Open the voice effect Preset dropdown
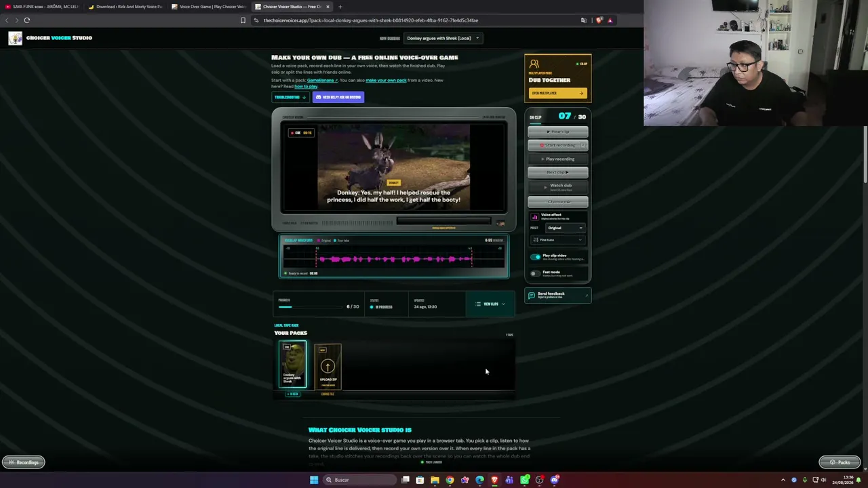The width and height of the screenshot is (868, 488). (x=565, y=228)
